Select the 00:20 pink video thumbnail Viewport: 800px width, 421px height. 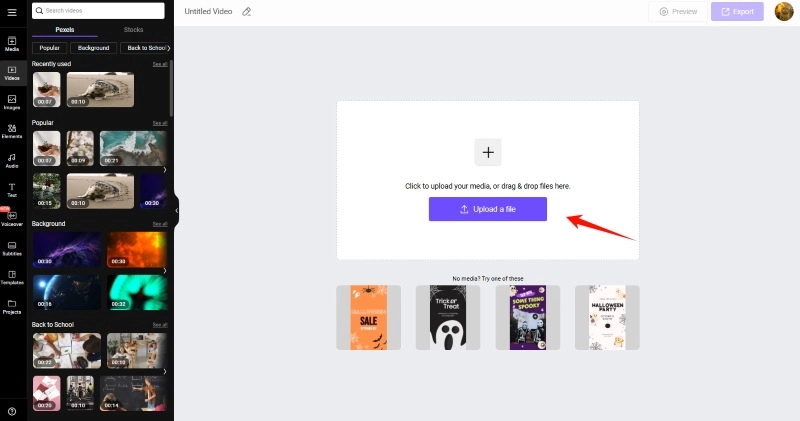(46, 393)
